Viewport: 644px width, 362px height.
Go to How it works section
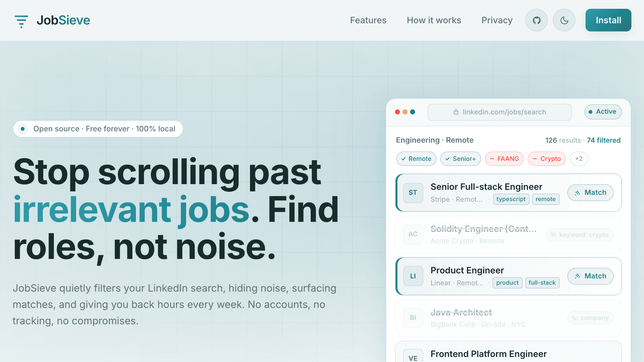tap(434, 20)
